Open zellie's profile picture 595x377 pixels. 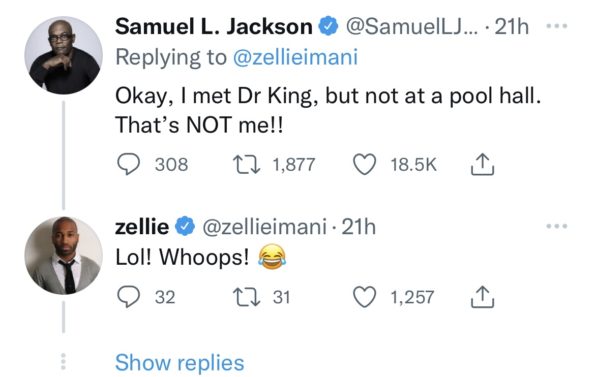coord(63,256)
